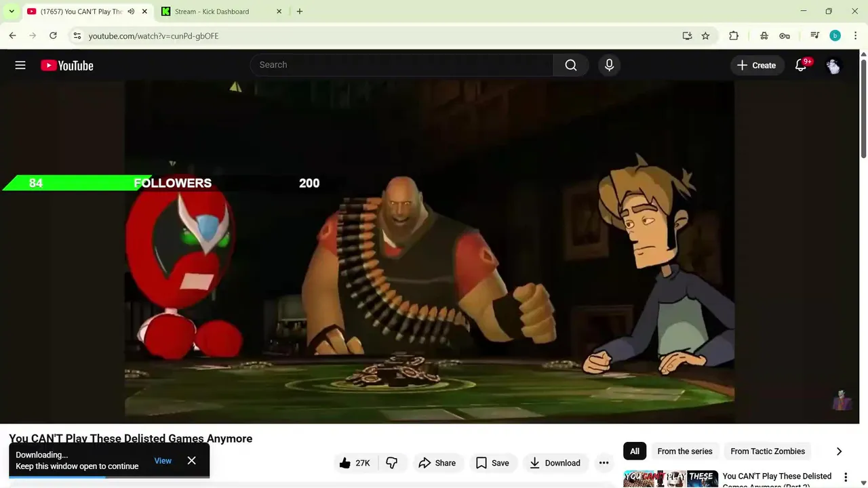Viewport: 868px width, 488px height.
Task: Click the YouTube search input field
Action: 401,65
